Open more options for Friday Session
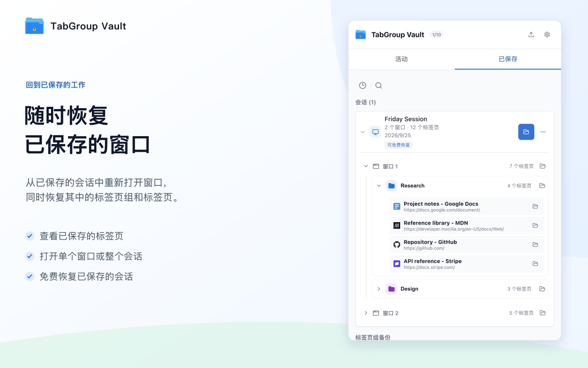Image resolution: width=588 pixels, height=368 pixels. (x=543, y=132)
